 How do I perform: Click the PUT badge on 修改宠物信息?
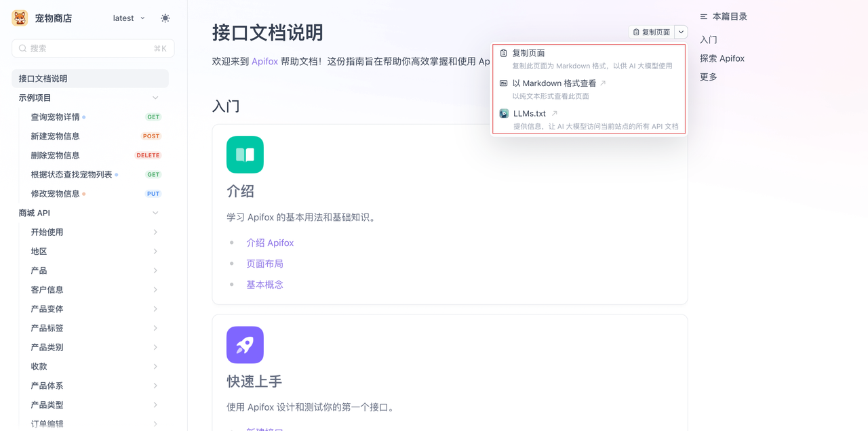(154, 194)
